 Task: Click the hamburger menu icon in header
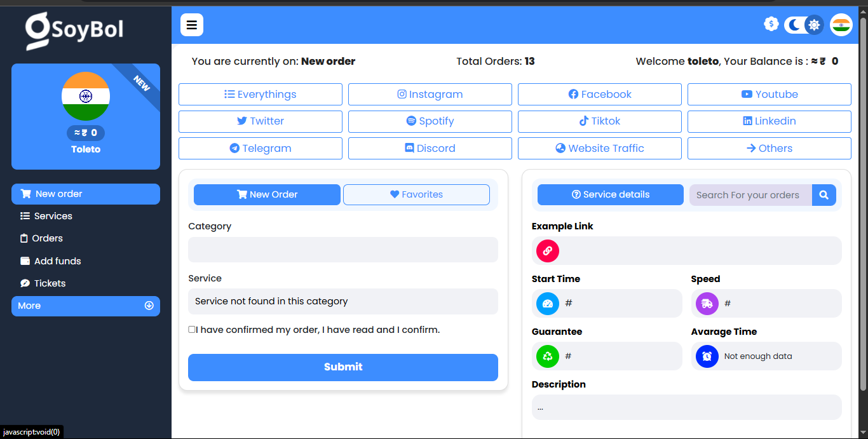coord(191,25)
